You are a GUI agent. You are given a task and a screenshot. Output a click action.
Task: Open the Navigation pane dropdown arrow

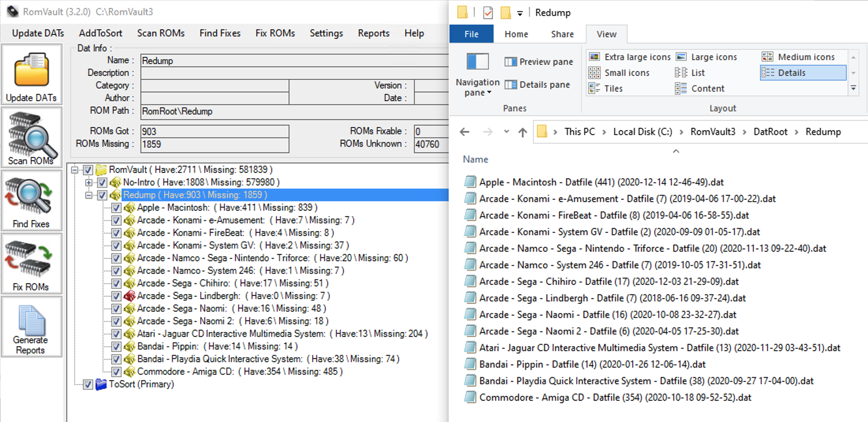coord(489,93)
